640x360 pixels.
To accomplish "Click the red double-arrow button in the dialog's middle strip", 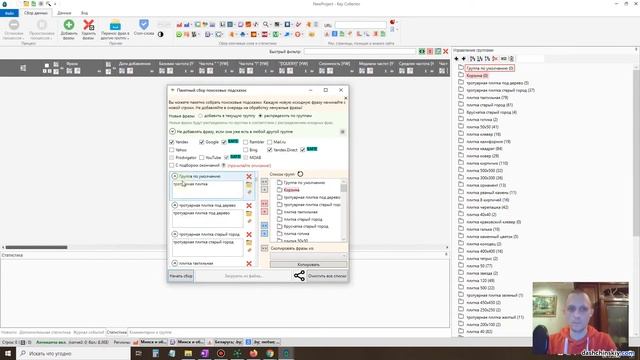I will coord(264,203).
